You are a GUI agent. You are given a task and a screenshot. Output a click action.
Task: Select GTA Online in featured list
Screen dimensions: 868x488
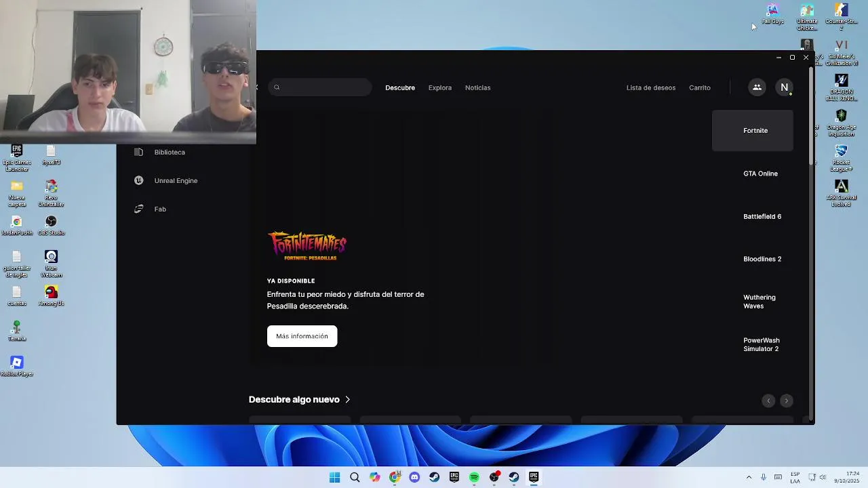pyautogui.click(x=753, y=174)
